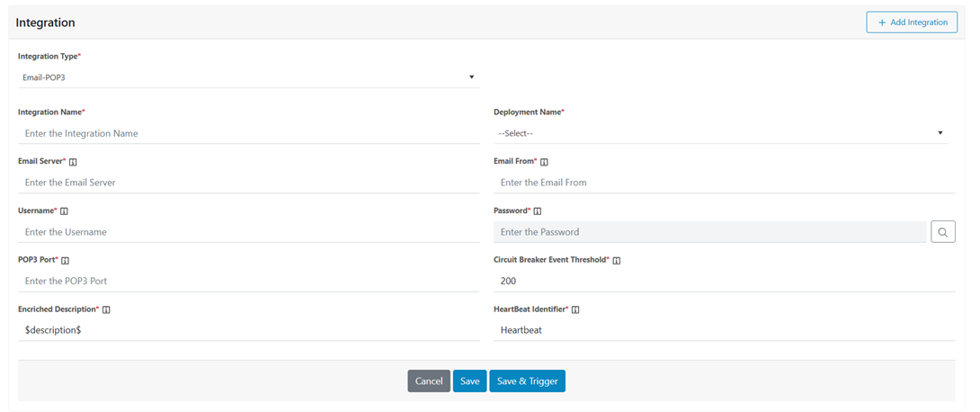This screenshot has height=412, width=980.
Task: Click the Email From info icon
Action: coord(544,162)
